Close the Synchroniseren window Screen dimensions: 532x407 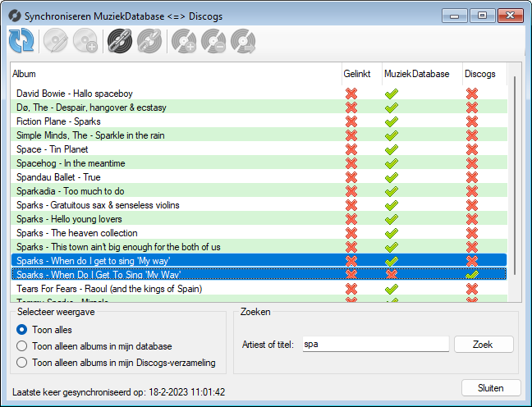(x=511, y=16)
